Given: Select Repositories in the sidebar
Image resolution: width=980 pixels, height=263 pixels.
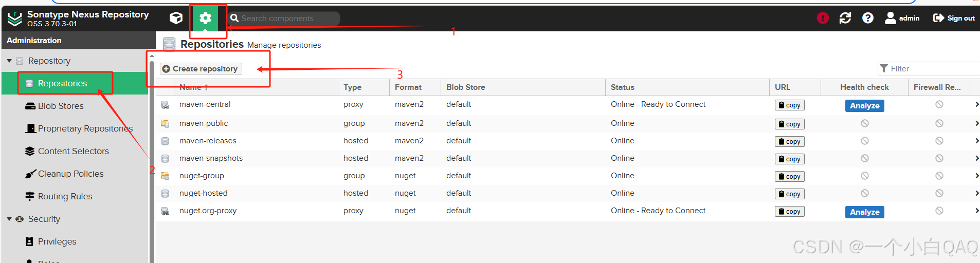Looking at the screenshot, I should 75,83.
